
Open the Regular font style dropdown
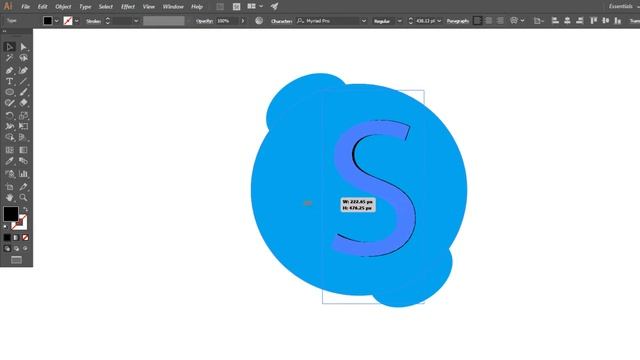pyautogui.click(x=400, y=21)
